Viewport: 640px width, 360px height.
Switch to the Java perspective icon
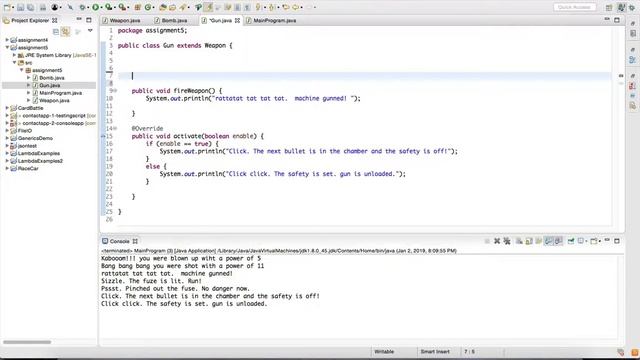[x=621, y=7]
